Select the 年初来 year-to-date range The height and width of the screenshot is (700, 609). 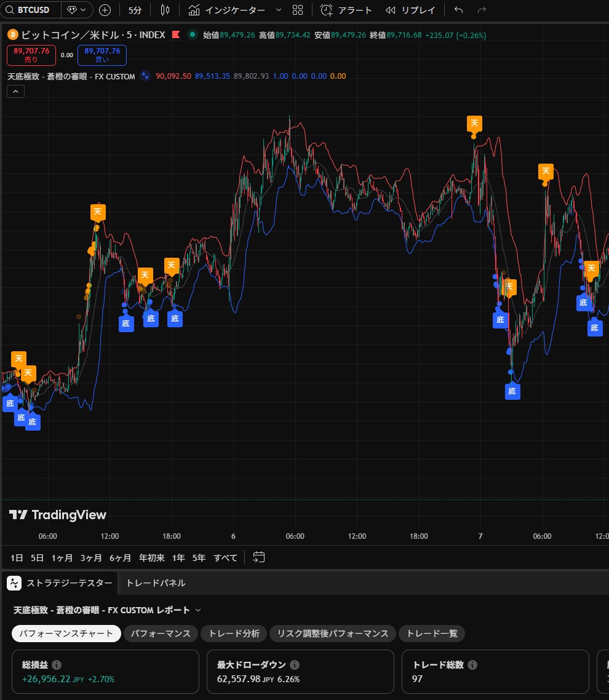(152, 557)
